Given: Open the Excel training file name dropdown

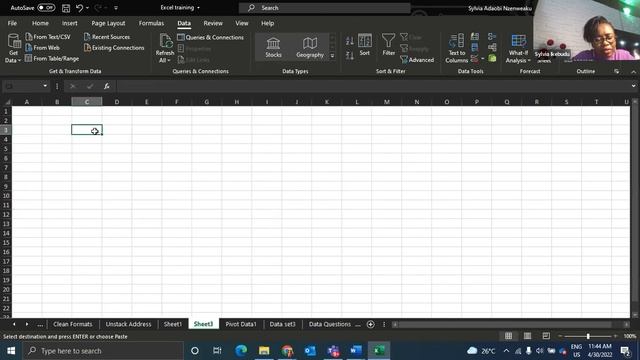Looking at the screenshot, I should (x=199, y=8).
